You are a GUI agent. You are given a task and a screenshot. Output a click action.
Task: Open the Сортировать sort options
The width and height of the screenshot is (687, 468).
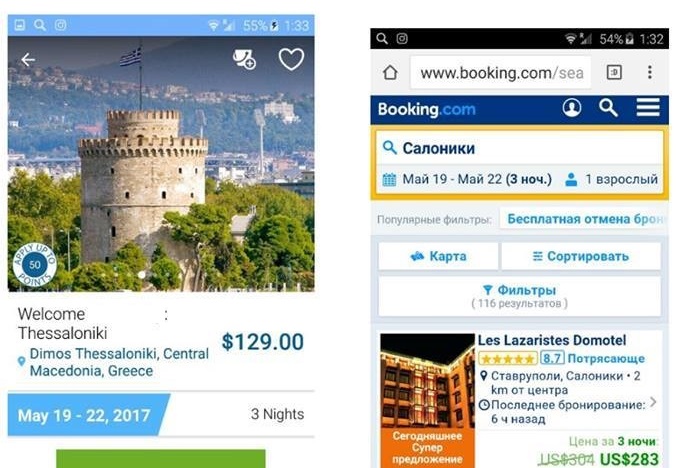[x=581, y=256]
